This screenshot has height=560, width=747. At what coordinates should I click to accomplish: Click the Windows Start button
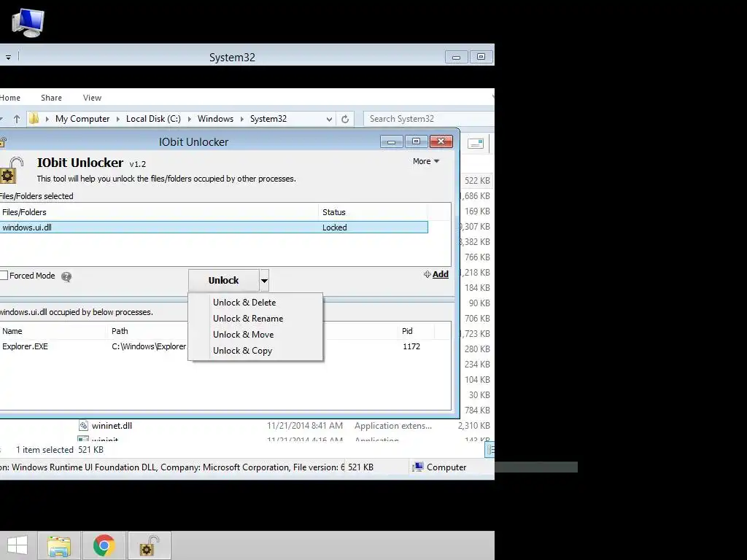pos(18,545)
